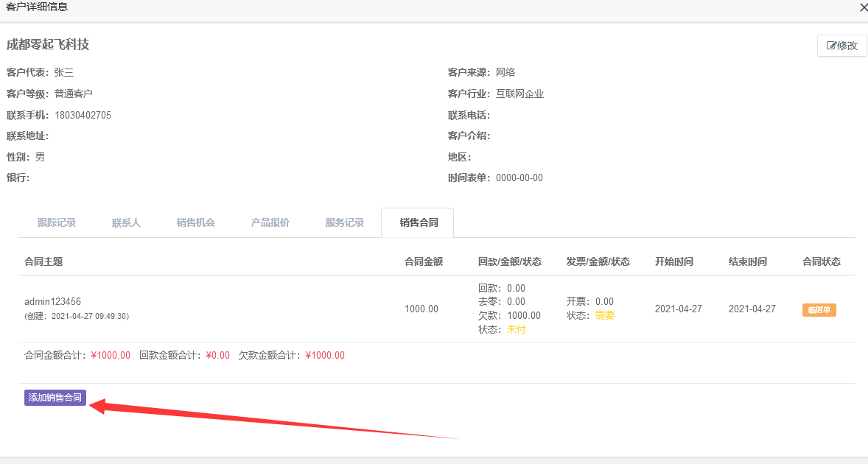This screenshot has width=868, height=464.
Task: Click the 合同金额 column header
Action: (x=424, y=261)
